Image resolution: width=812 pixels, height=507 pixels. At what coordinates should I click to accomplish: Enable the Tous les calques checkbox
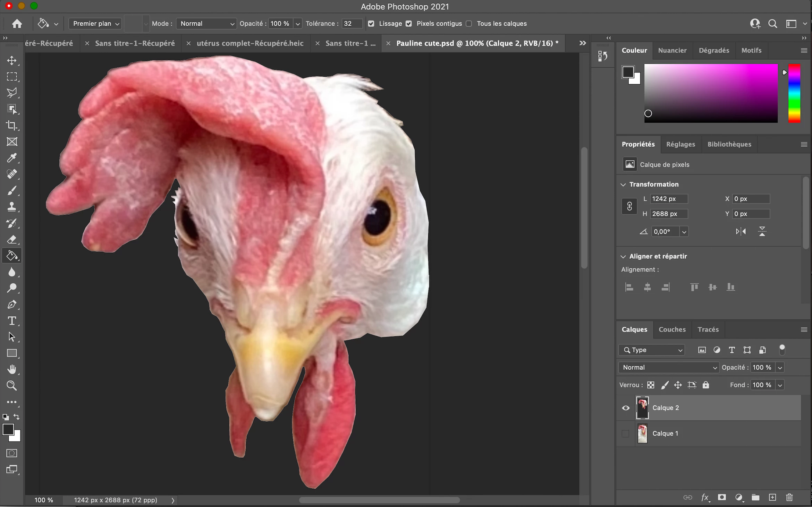469,24
